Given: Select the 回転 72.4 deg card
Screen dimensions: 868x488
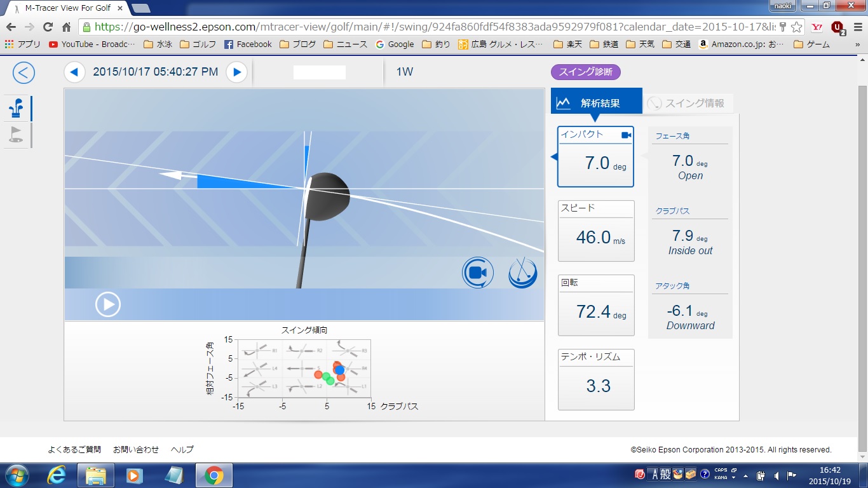Looking at the screenshot, I should click(596, 305).
